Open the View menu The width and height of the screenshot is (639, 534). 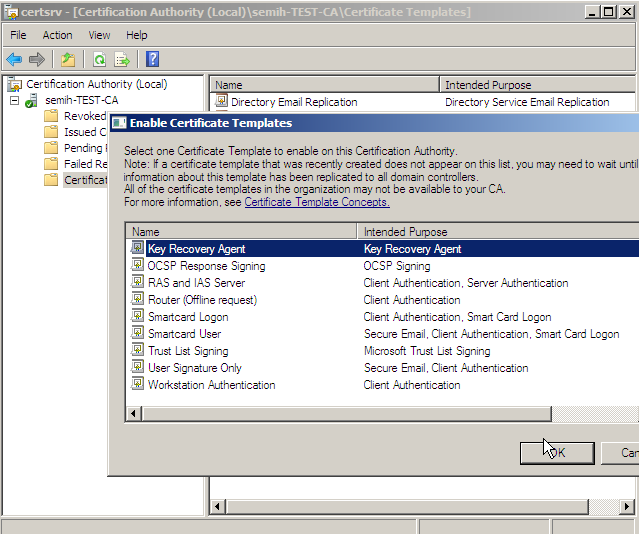click(99, 35)
